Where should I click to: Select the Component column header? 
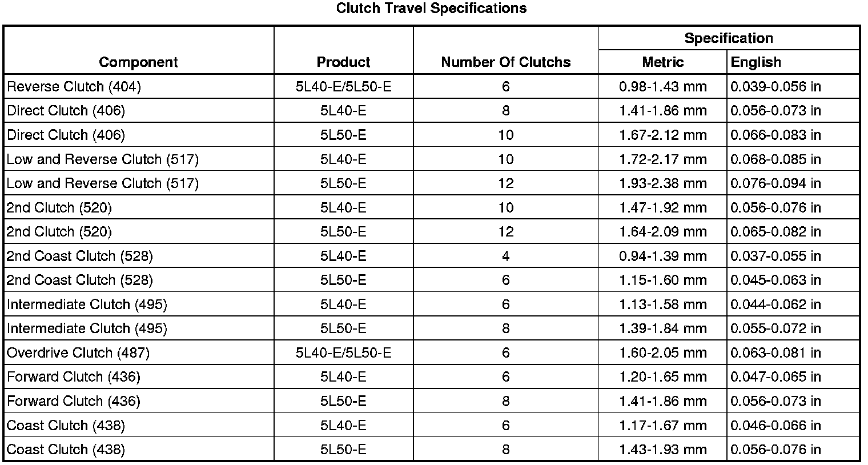138,62
